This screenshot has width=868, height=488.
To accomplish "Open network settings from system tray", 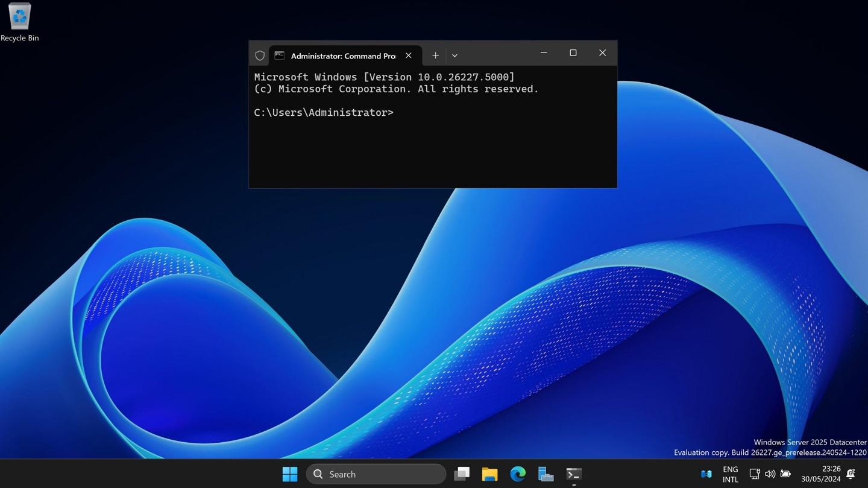I will 755,474.
